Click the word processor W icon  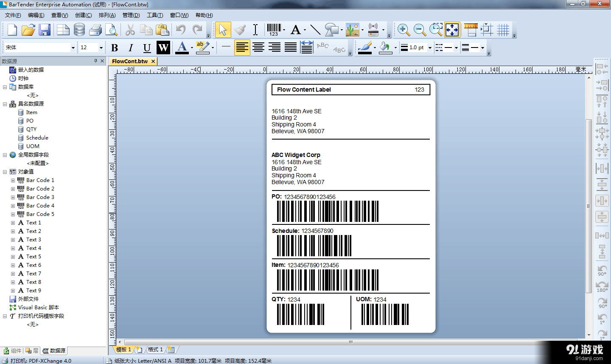(x=163, y=48)
